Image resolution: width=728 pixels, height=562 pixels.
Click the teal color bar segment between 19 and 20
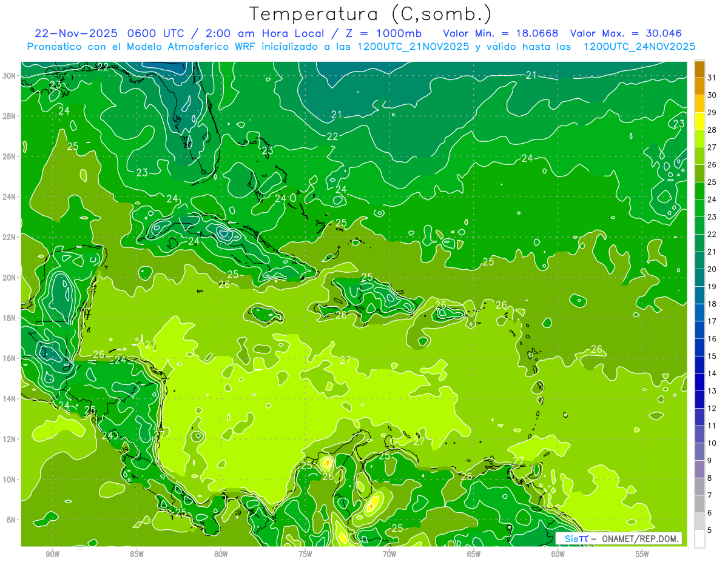pyautogui.click(x=700, y=278)
